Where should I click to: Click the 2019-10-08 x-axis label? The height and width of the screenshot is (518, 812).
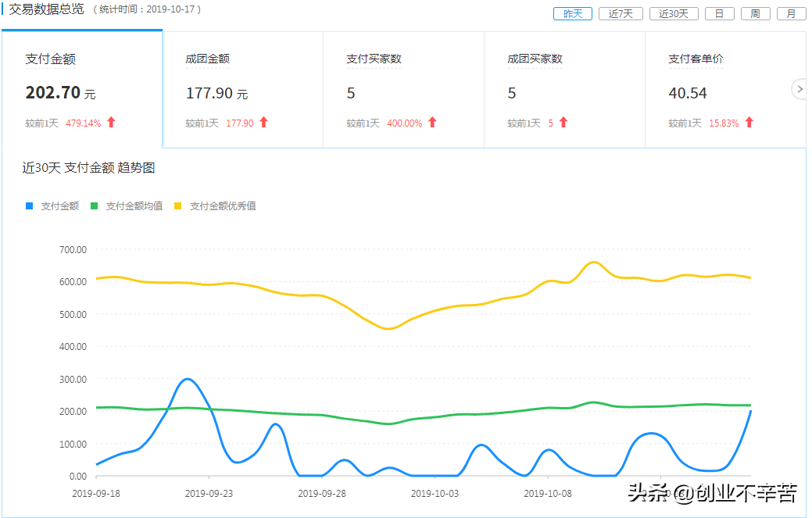547,494
